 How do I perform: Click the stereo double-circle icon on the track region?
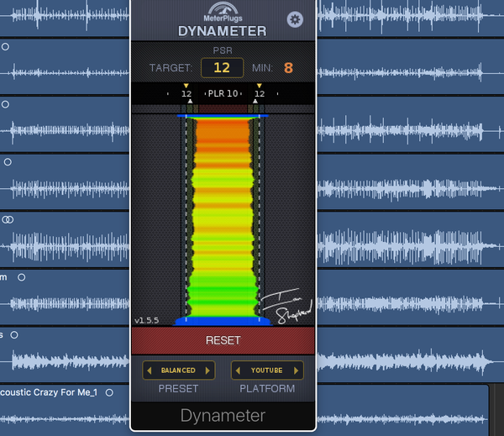point(8,219)
